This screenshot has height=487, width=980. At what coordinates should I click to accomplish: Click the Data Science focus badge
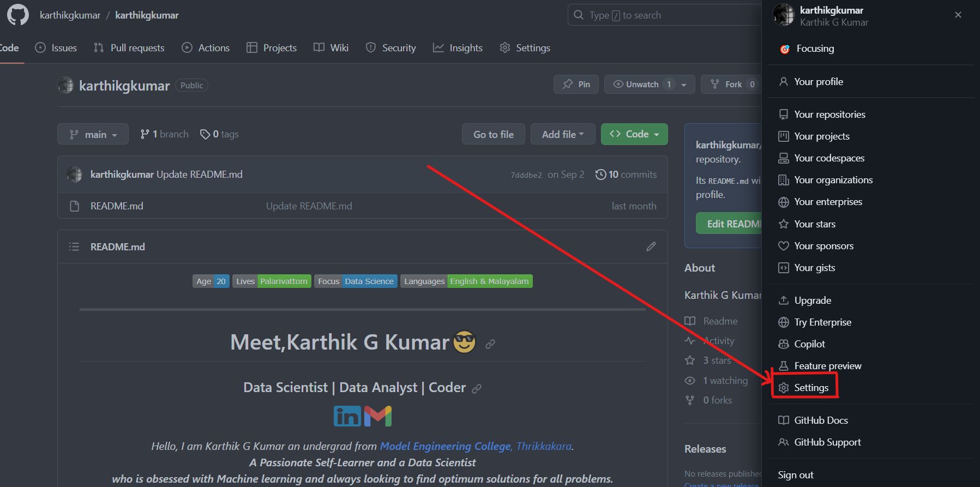point(369,281)
